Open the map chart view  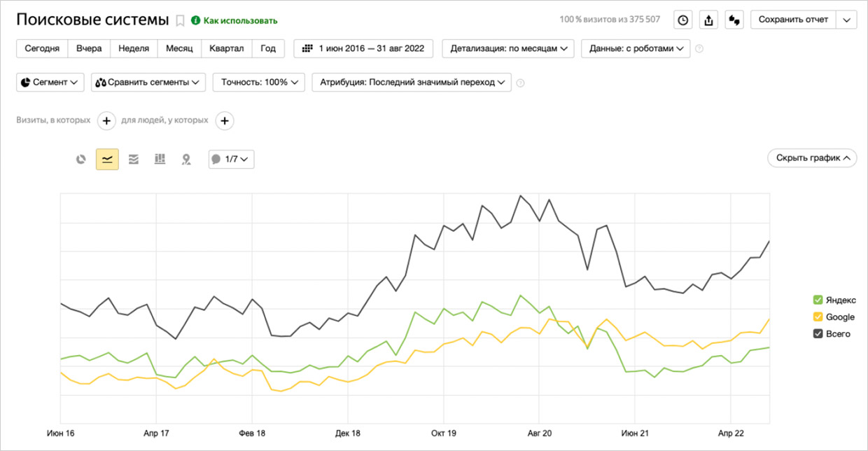coord(186,159)
